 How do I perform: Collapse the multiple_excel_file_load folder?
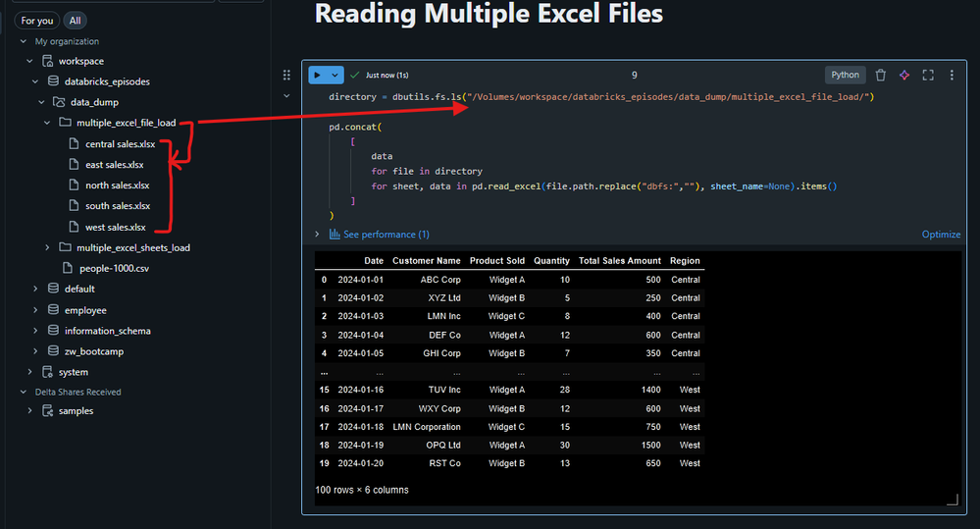[47, 123]
